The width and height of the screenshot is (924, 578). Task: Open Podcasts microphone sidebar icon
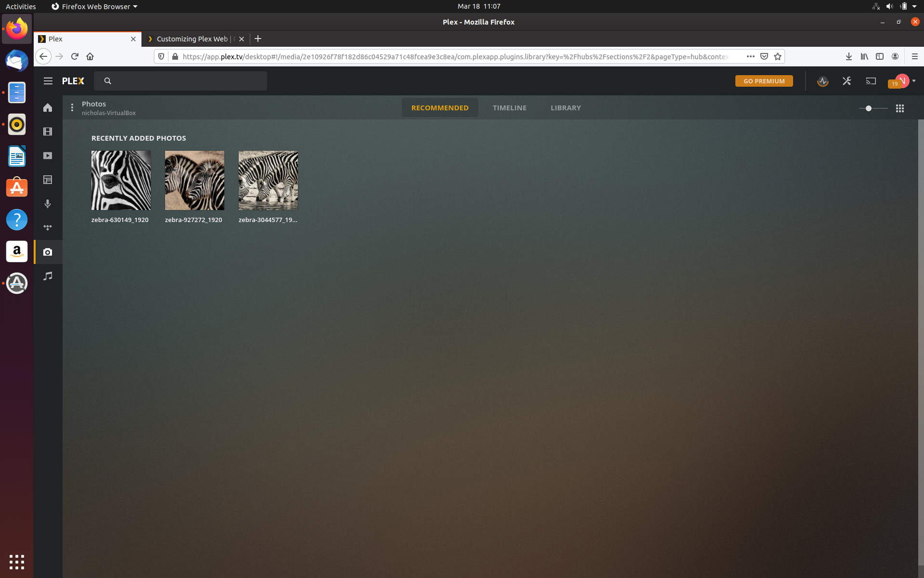[48, 204]
